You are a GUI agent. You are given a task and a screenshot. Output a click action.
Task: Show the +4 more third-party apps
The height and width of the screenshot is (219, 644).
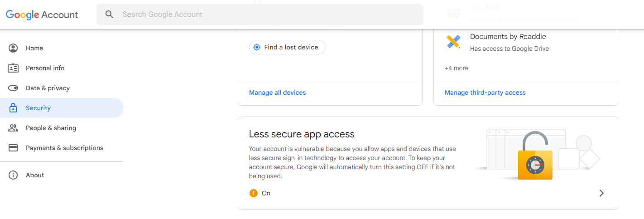(457, 68)
